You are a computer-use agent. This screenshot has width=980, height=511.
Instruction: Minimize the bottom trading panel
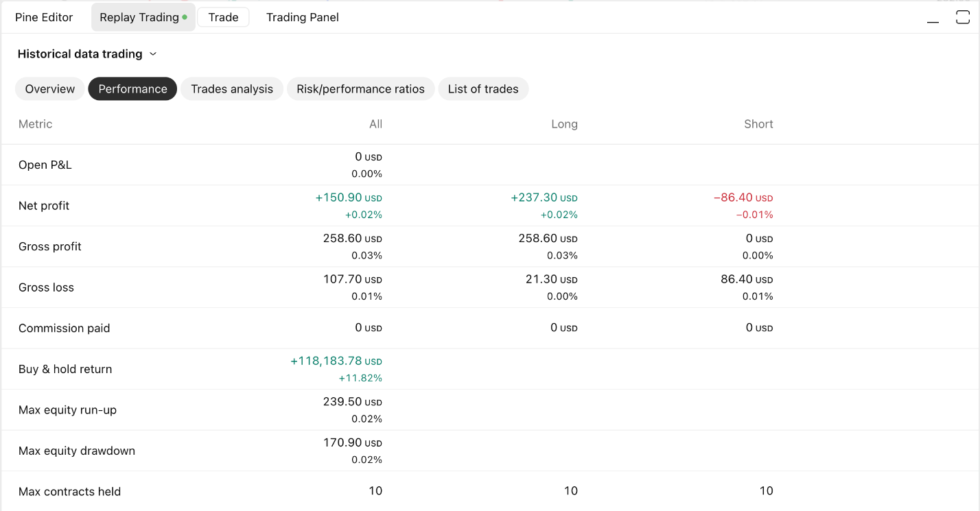933,19
